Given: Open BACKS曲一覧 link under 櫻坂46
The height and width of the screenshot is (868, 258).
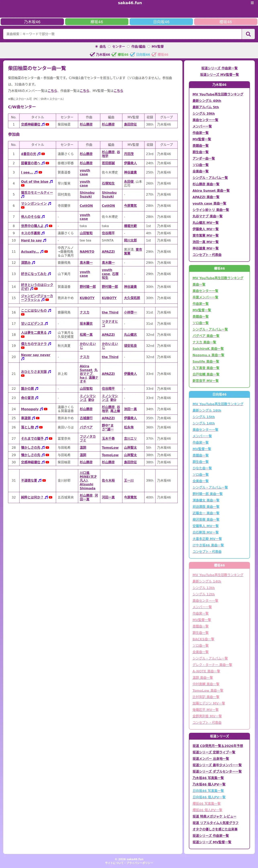Looking at the screenshot, I should (203, 639).
